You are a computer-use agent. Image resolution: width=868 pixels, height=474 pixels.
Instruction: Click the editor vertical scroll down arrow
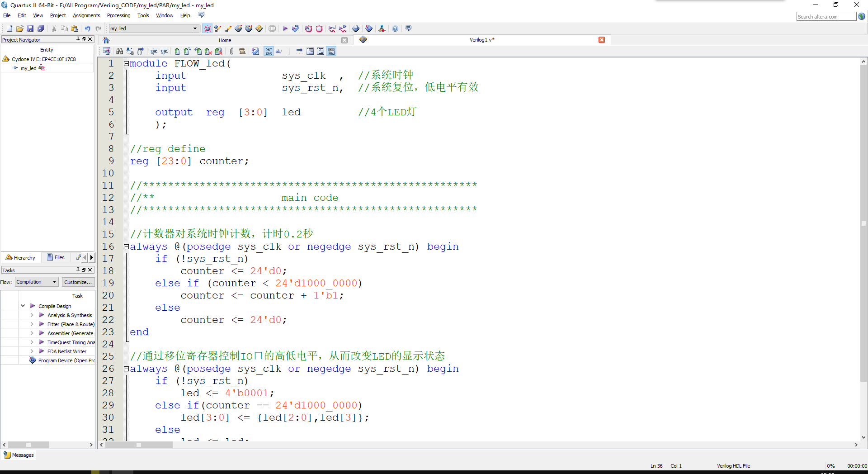coord(863,437)
